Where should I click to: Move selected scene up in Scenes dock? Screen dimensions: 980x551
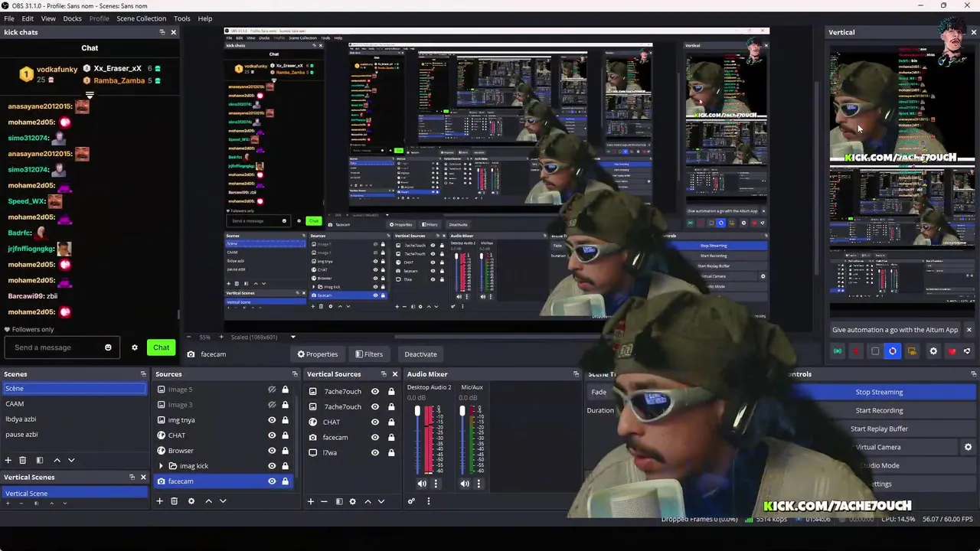point(57,460)
